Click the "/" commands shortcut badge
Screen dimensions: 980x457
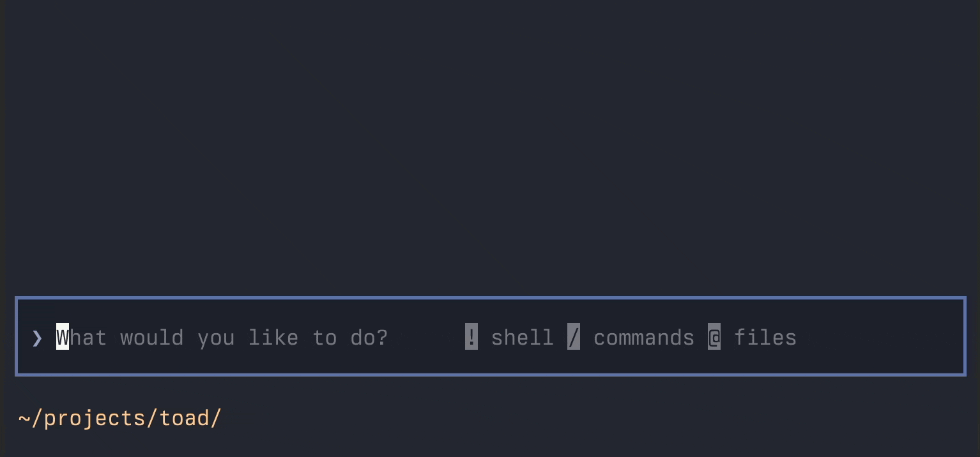pos(574,336)
